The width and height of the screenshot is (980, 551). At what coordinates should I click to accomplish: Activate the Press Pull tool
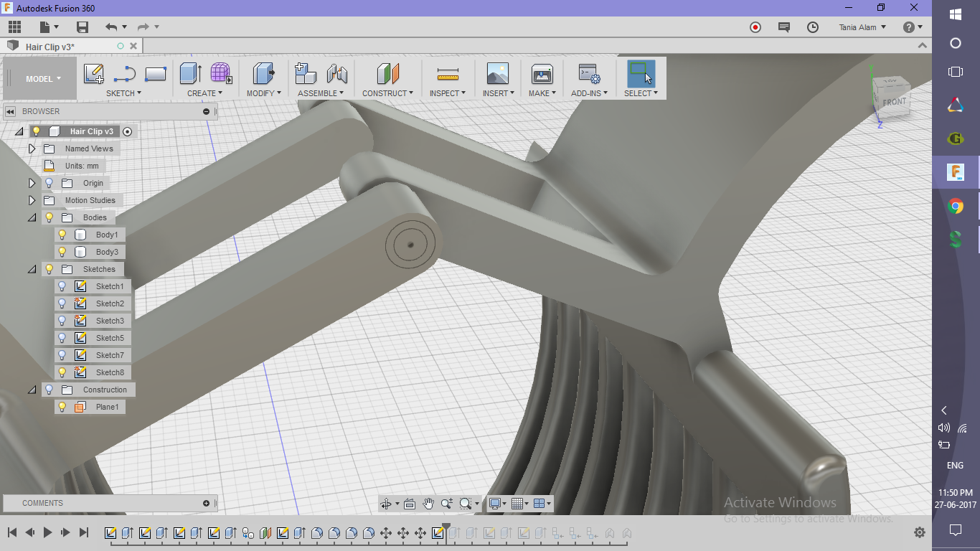coord(263,73)
